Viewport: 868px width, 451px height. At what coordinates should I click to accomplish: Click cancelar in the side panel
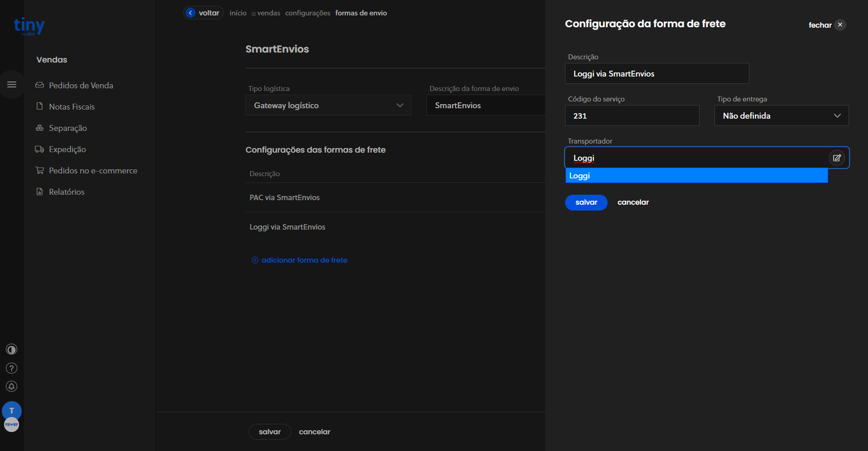(633, 202)
